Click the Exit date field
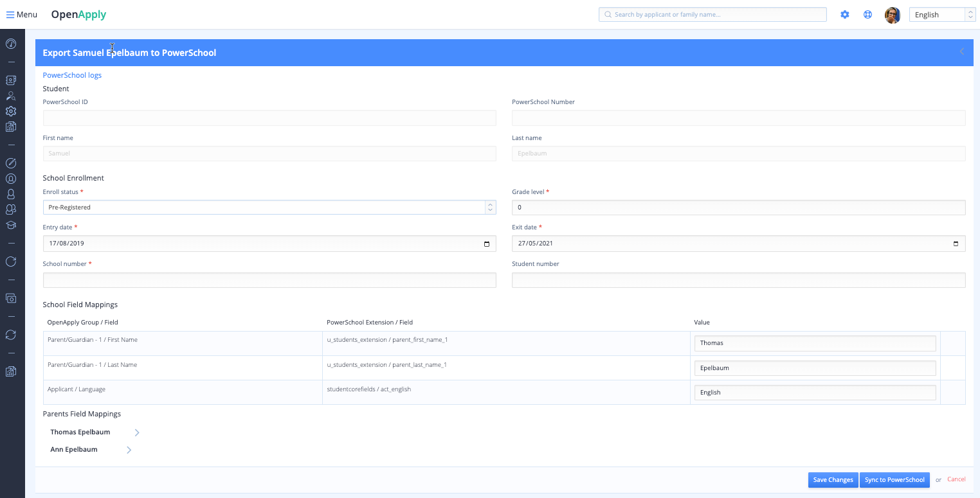This screenshot has width=980, height=498. click(x=738, y=244)
